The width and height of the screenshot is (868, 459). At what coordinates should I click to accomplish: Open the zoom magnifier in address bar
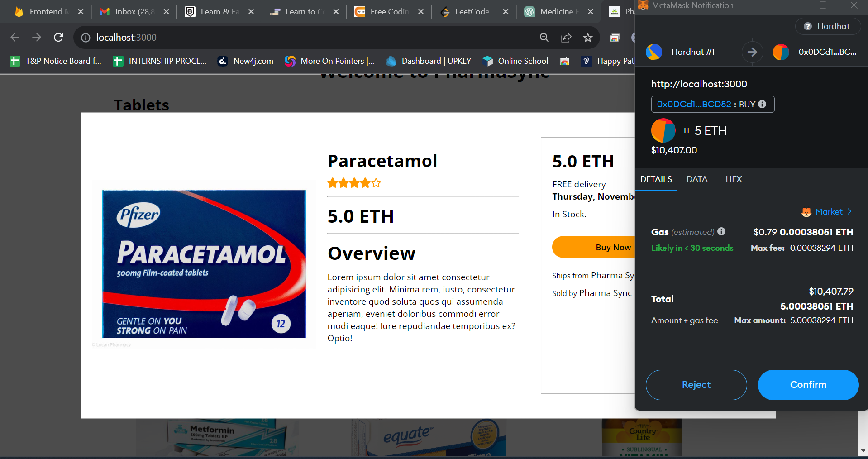point(544,38)
